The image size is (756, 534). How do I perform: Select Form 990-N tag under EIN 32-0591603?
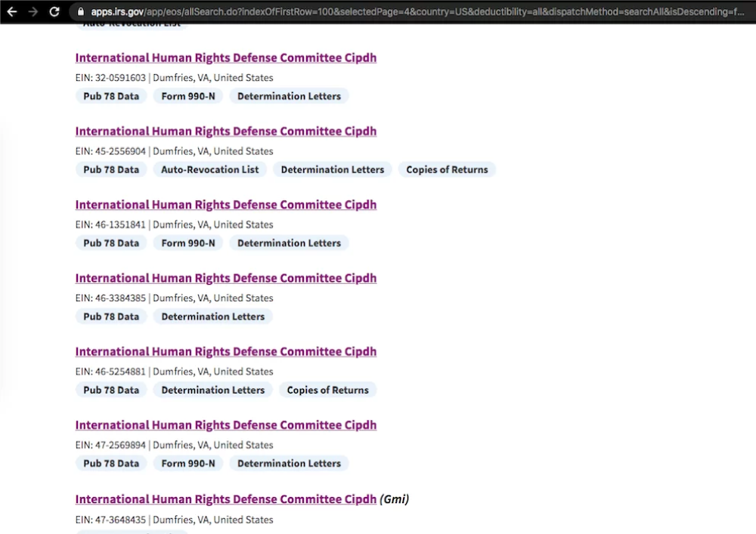click(188, 96)
